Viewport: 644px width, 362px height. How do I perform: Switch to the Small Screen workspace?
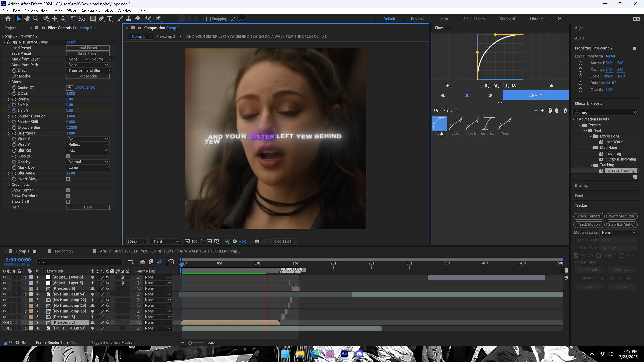coord(474,19)
